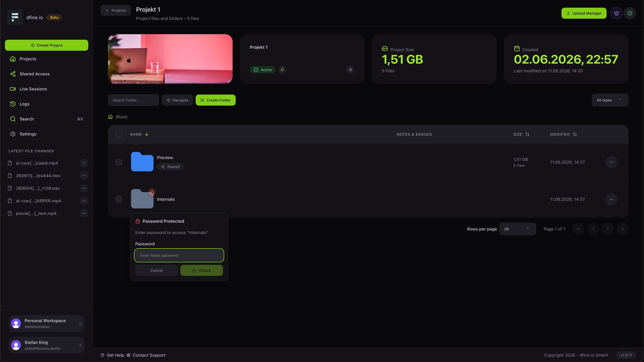Focus the Enter folder password field
This screenshot has width=644, height=362.
pos(179,255)
